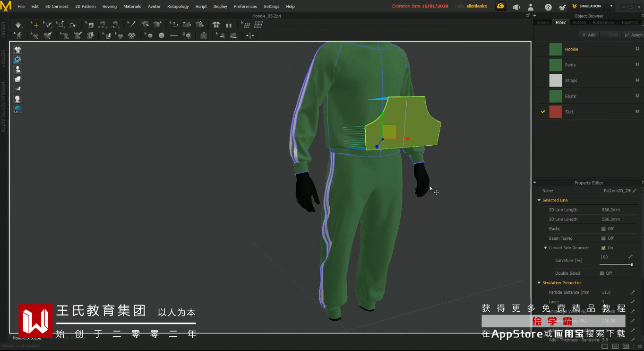This screenshot has width=644, height=351.
Task: Click the Hoodie_05.zprj document tab at bottom
Action: point(27,338)
